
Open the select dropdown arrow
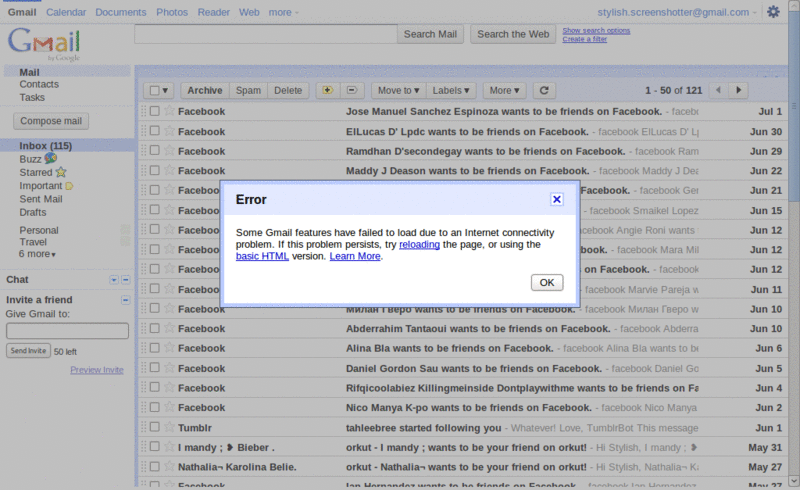(x=165, y=90)
